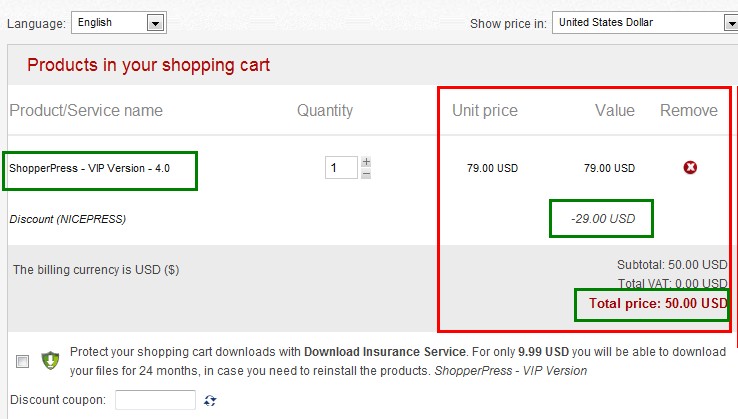Click the Unit price column header
The image size is (738, 419).
pyautogui.click(x=485, y=110)
